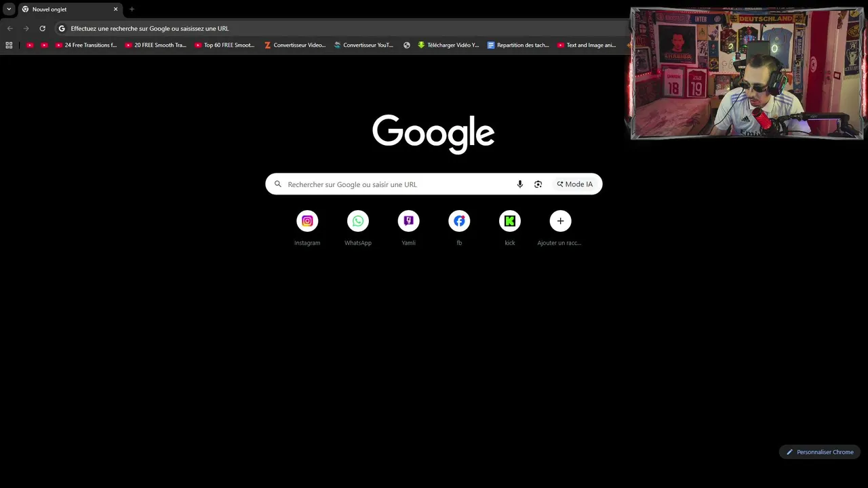Click the Mode IA button
868x488 pixels.
coord(575,184)
